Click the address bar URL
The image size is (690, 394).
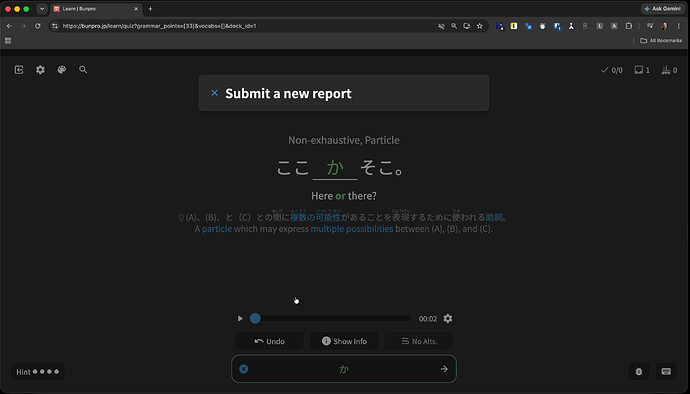point(159,26)
